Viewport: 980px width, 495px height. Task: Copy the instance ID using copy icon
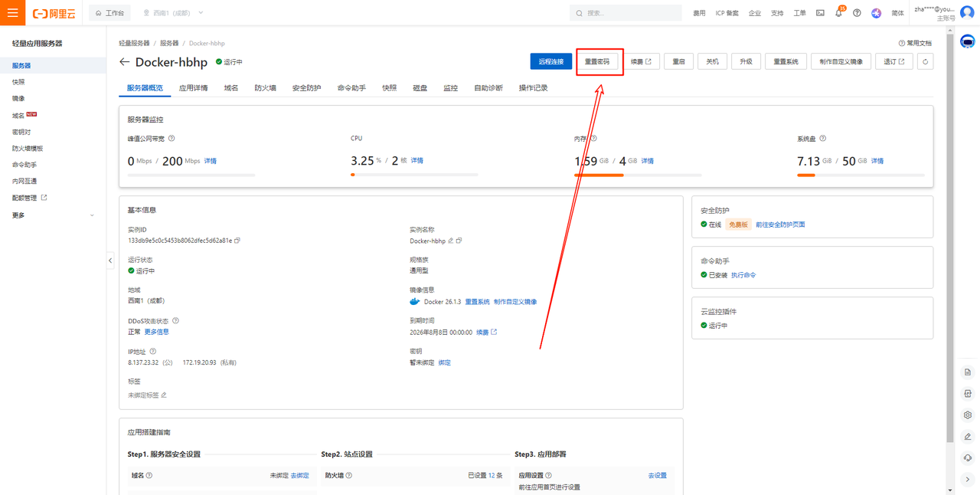[x=237, y=241]
